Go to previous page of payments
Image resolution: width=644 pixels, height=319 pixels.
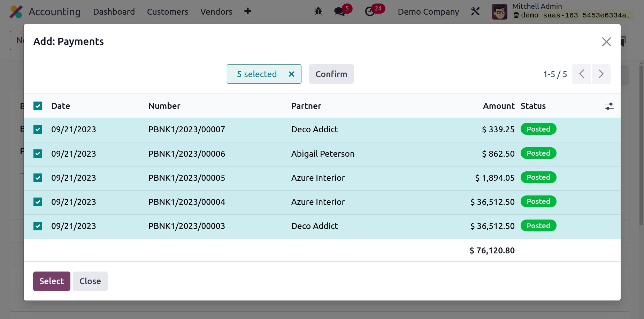[582, 74]
